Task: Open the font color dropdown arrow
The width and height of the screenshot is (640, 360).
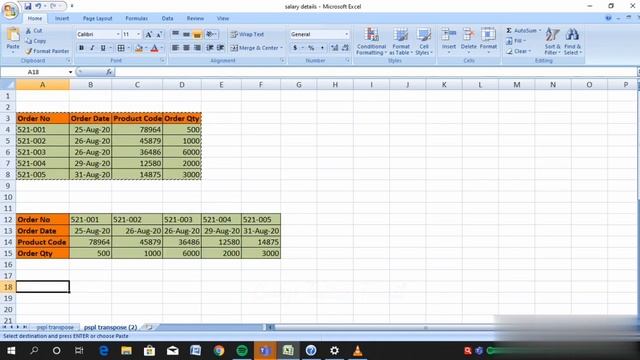Action: tap(162, 48)
